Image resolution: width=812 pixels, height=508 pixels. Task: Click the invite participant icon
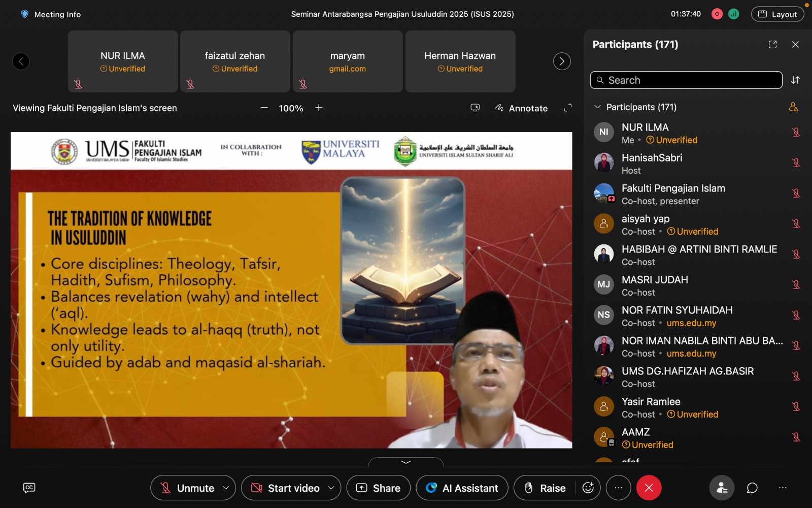coord(793,107)
